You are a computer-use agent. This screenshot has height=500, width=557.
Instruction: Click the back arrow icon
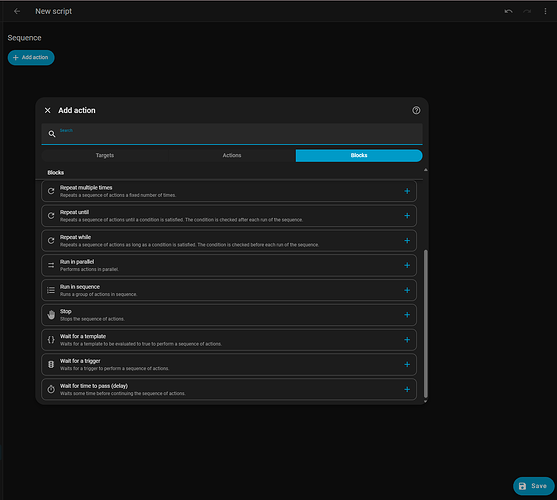pos(17,11)
